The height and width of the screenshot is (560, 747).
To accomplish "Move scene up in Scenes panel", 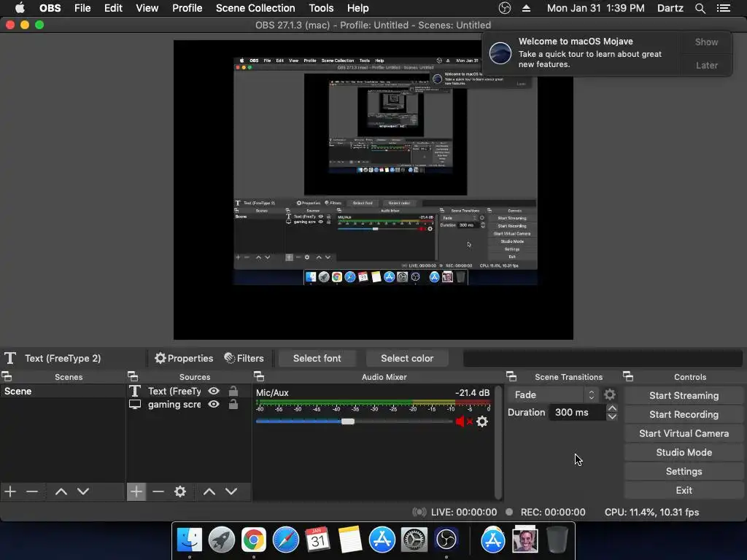I will click(x=61, y=491).
